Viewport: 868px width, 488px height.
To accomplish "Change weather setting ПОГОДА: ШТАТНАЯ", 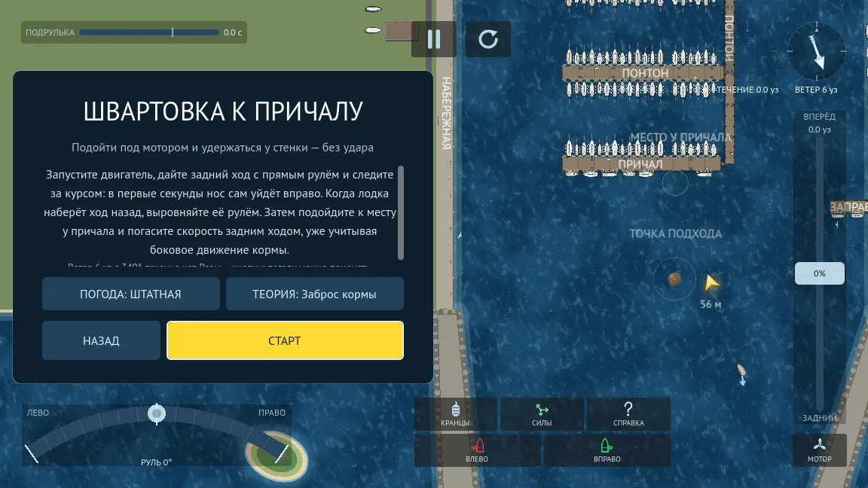I will (130, 294).
